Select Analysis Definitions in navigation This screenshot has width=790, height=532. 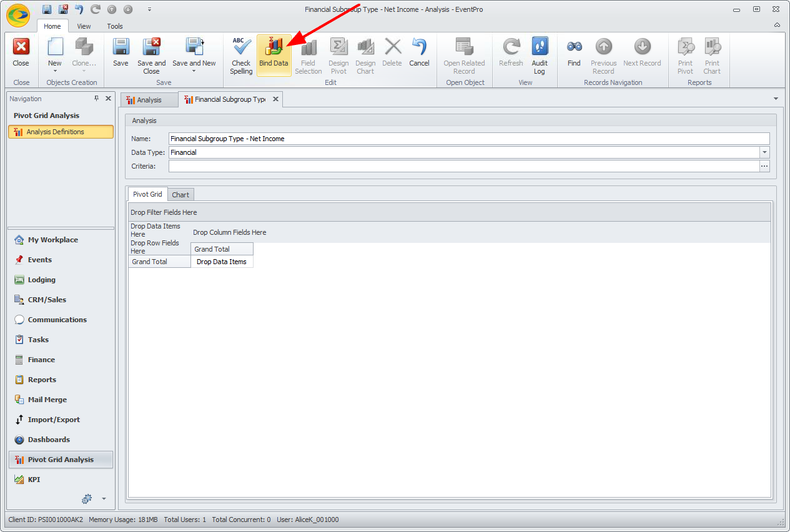pyautogui.click(x=61, y=132)
